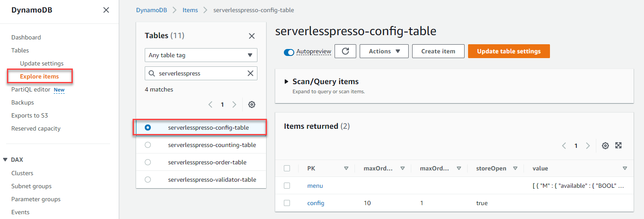The image size is (644, 219).
Task: Go to previous page of Items returned
Action: tap(564, 146)
